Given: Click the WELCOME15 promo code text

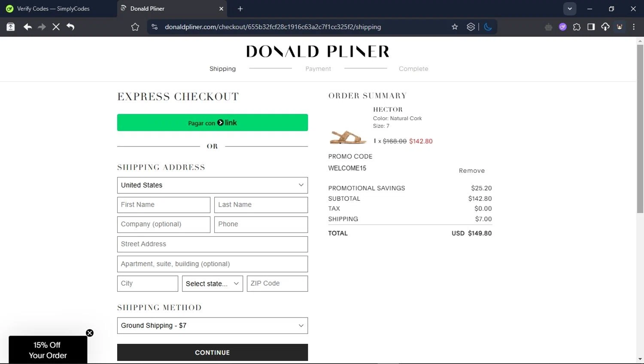Looking at the screenshot, I should 347,168.
